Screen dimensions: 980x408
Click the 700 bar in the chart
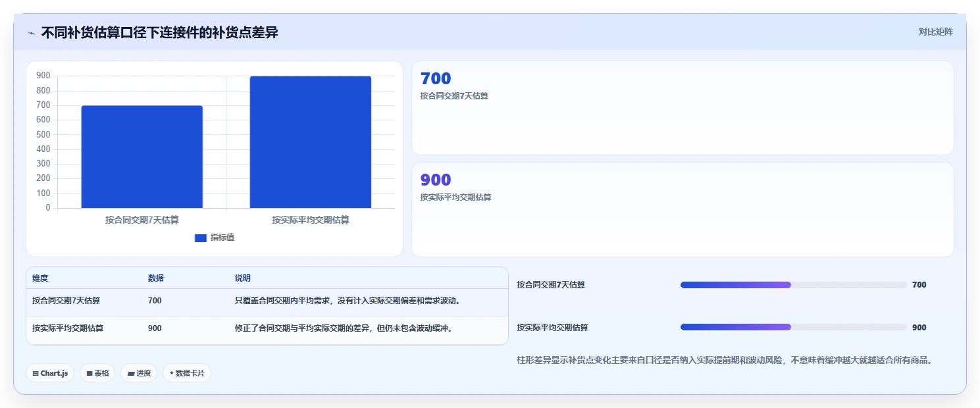pos(142,157)
